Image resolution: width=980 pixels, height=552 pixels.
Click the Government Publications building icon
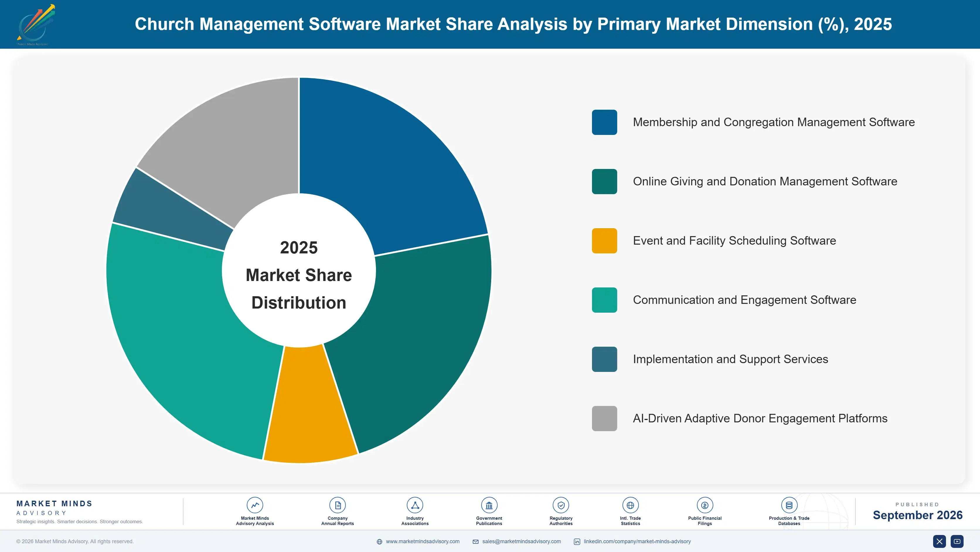(489, 505)
